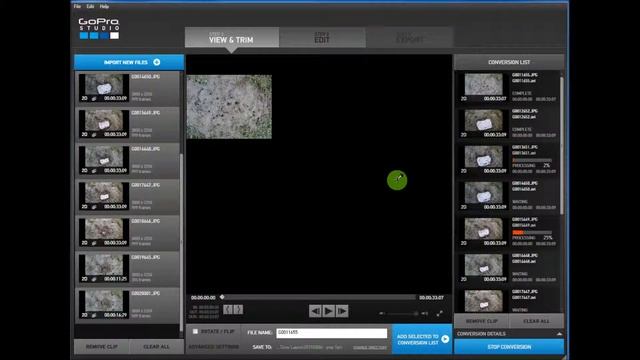Enable the Rotate / Flip checkbox
Image resolution: width=640 pixels, height=360 pixels.
[195, 331]
